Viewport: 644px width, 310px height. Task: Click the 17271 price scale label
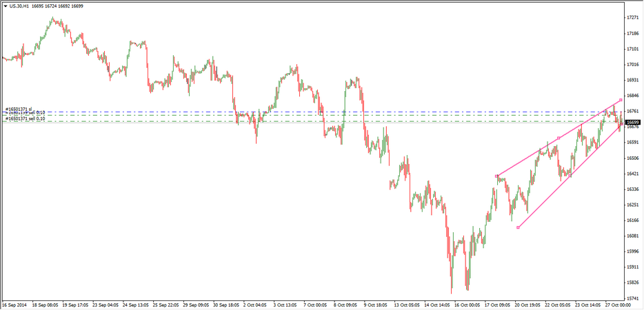point(632,17)
